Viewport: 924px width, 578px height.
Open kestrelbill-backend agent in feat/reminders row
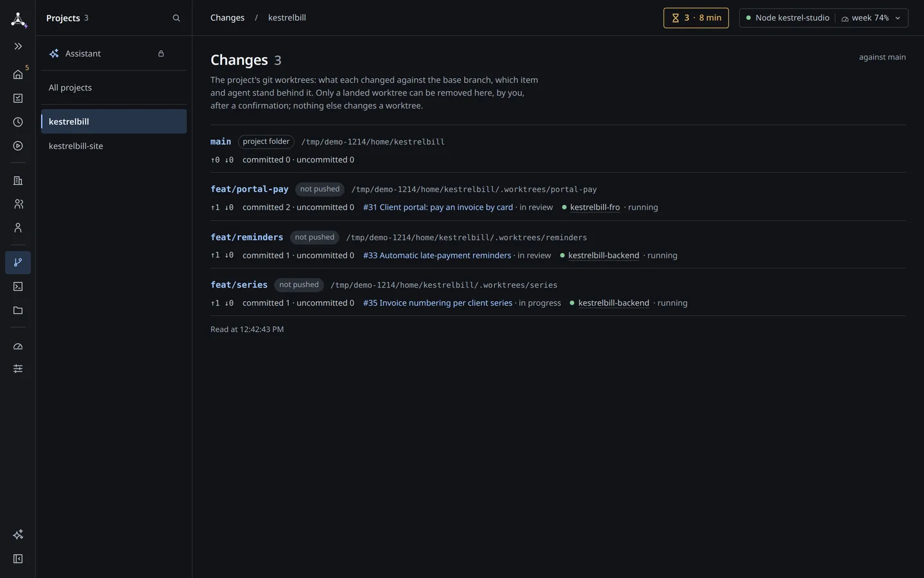(604, 256)
